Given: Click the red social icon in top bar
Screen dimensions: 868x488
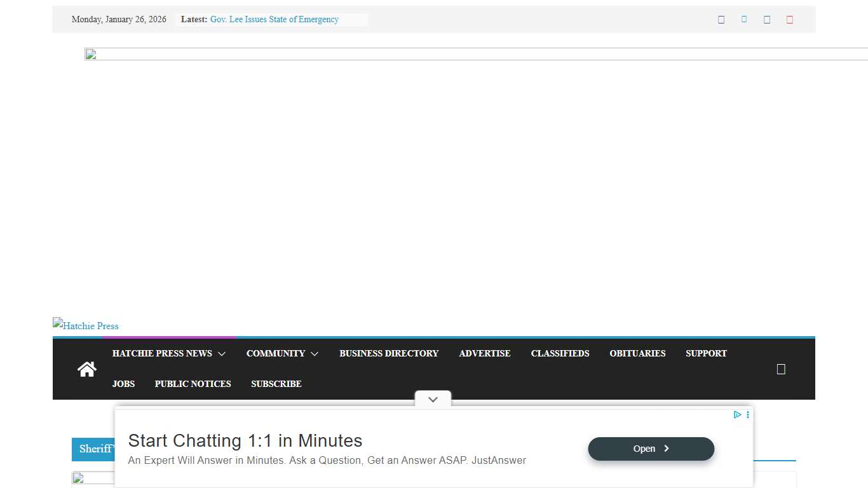Looking at the screenshot, I should [x=790, y=20].
